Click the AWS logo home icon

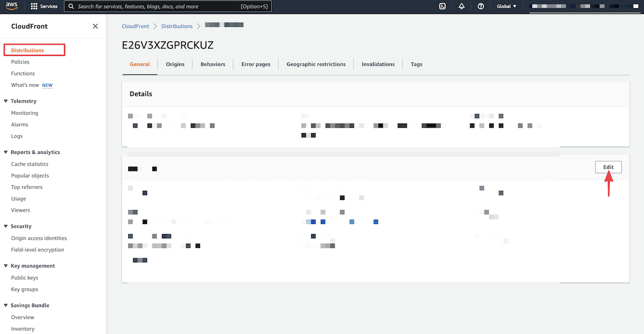pyautogui.click(x=12, y=6)
